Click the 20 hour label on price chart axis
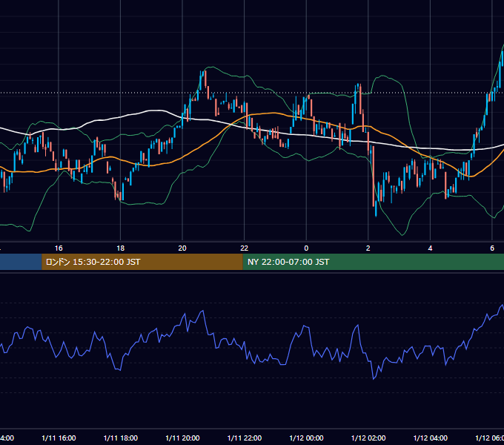Screen dimensions: 504x445 (x=182, y=248)
